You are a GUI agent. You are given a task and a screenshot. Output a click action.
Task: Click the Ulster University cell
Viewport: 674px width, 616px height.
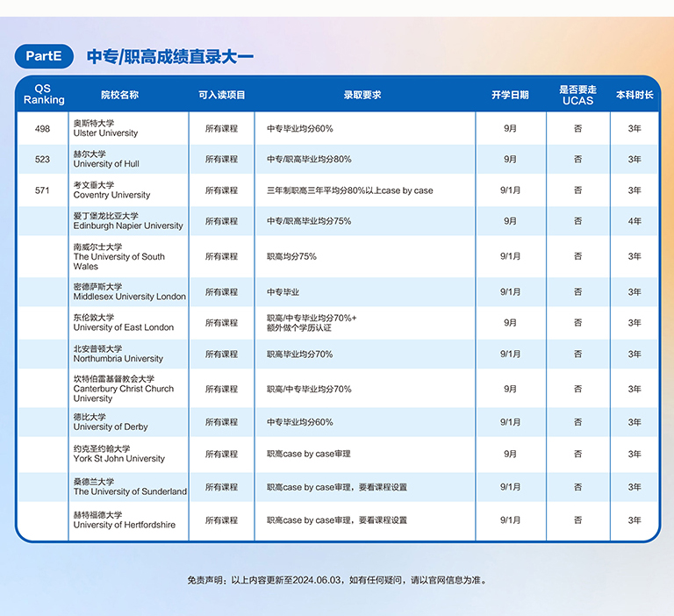click(x=128, y=128)
